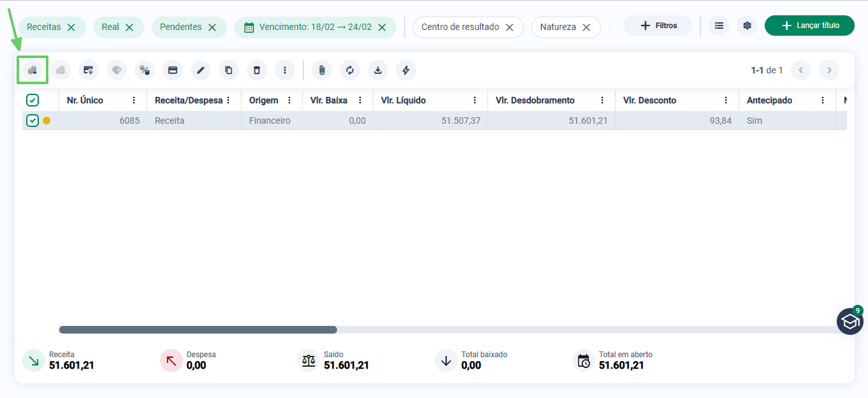This screenshot has width=868, height=398.
Task: Click the Vlr. Desdobramento column header
Action: point(535,100)
